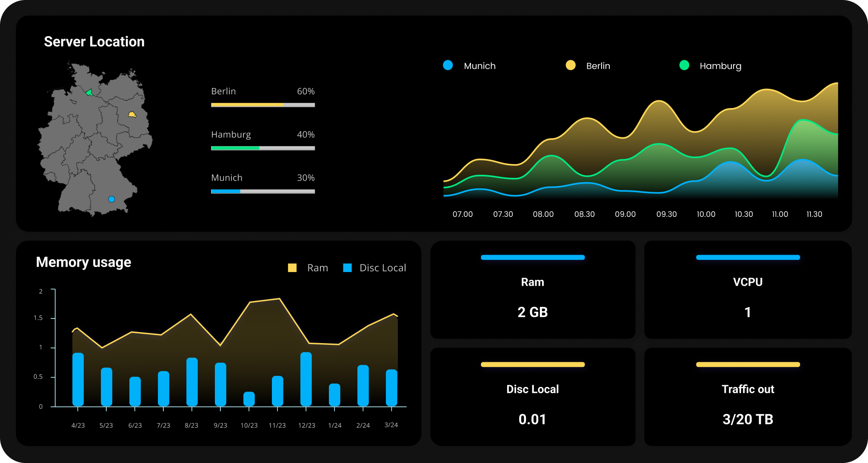The image size is (868, 463).
Task: Click the green Hamburg legend dot
Action: (x=684, y=65)
